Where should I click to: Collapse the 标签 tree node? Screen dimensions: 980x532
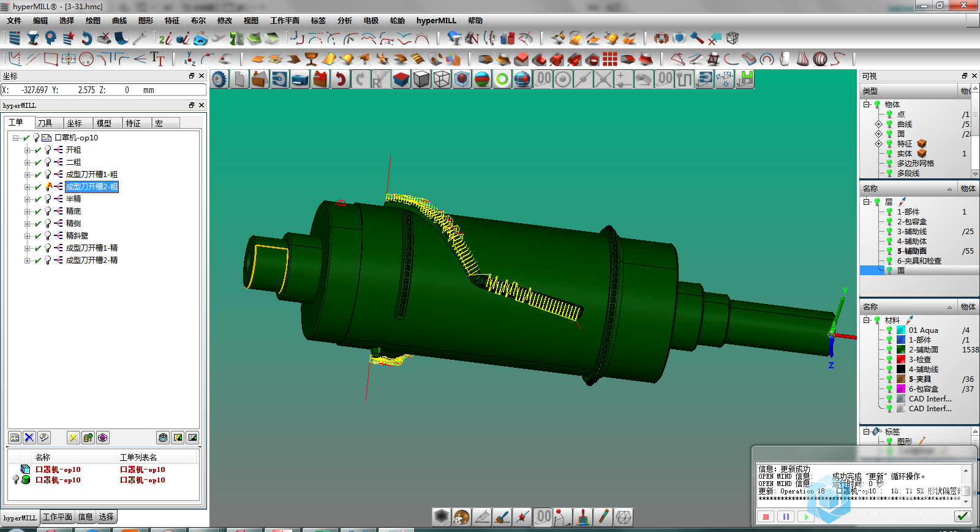point(867,431)
